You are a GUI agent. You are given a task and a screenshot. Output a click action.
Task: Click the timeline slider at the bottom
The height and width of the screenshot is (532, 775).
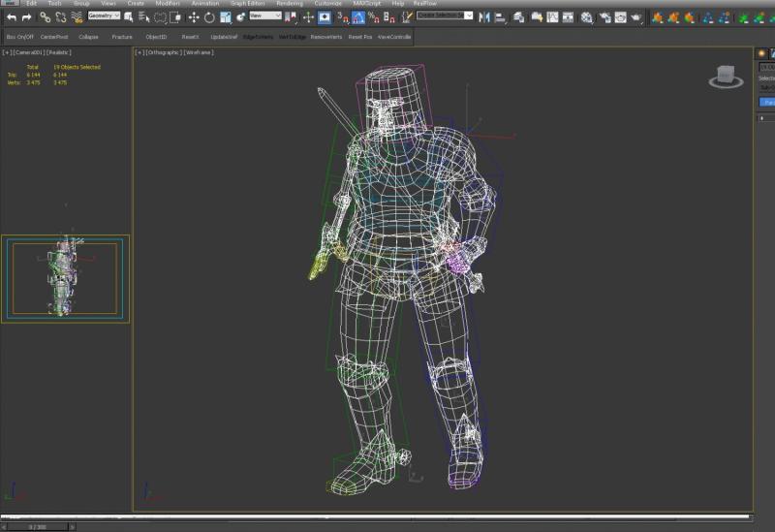coord(38,527)
